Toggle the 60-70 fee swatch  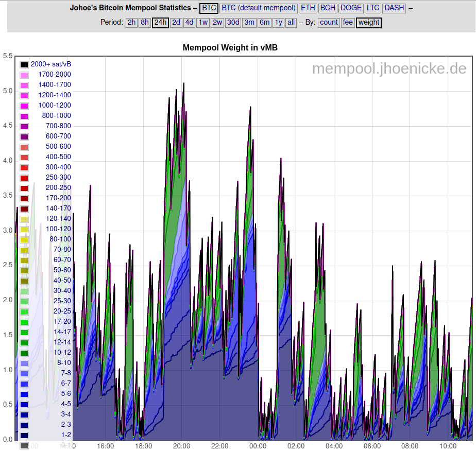point(24,261)
